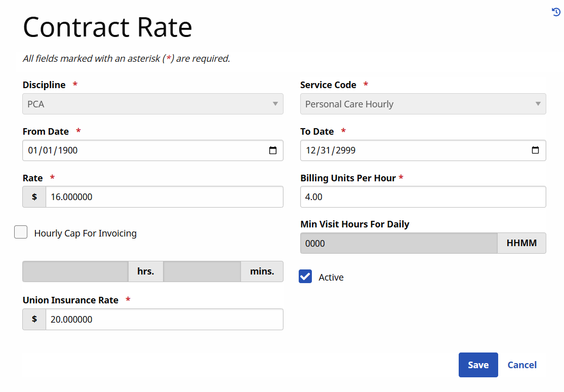Uncheck the Active checkbox
Screen dimensions: 564x392
305,277
